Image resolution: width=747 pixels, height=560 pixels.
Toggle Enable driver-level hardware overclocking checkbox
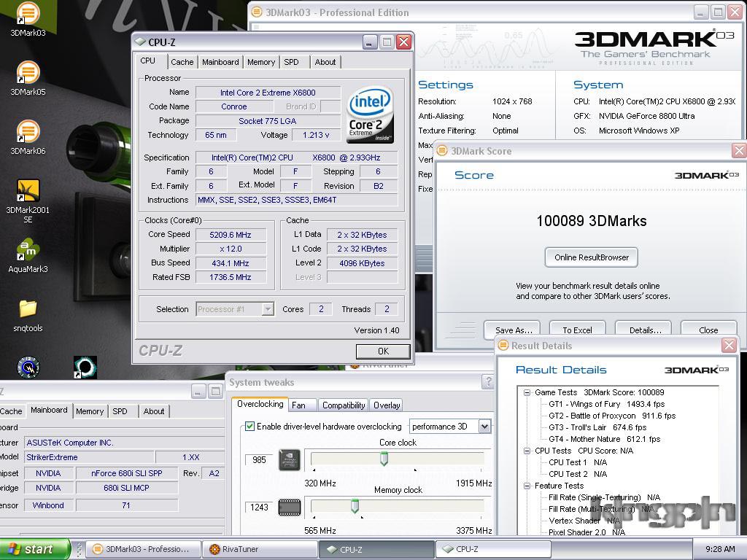[249, 426]
